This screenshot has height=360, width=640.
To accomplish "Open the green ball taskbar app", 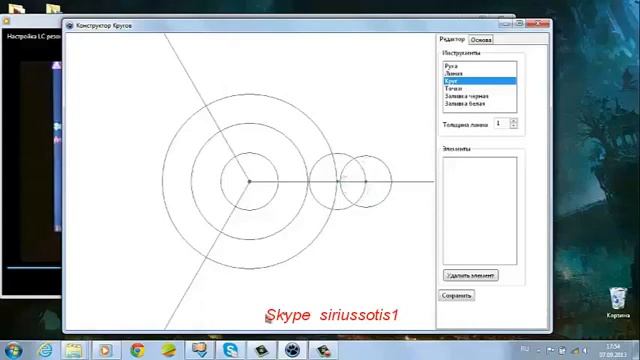I will pyautogui.click(x=169, y=350).
